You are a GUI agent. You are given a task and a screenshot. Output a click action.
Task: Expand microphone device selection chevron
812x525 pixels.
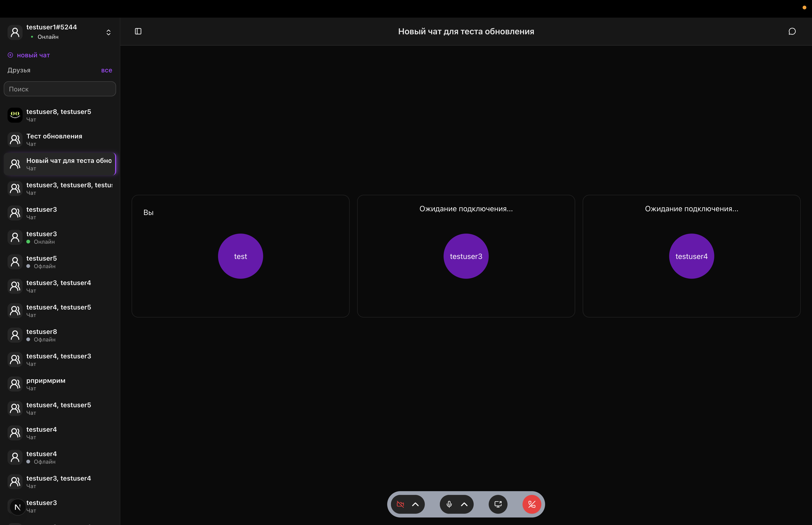[x=465, y=504]
